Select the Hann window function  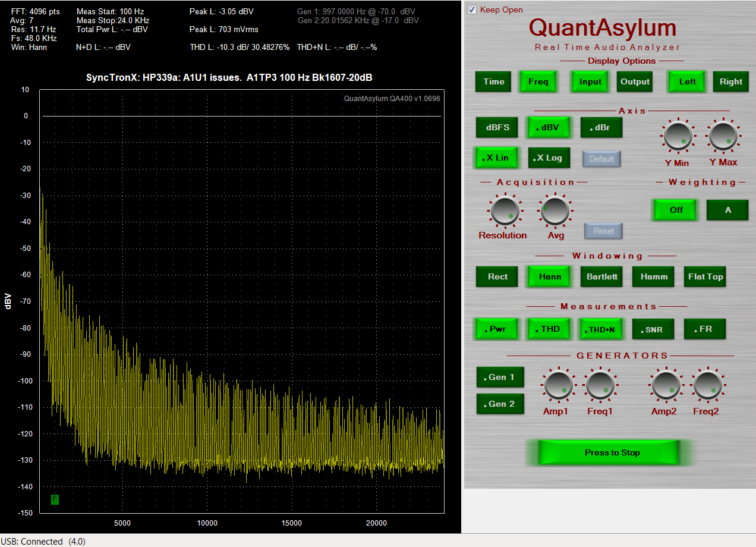pos(550,276)
